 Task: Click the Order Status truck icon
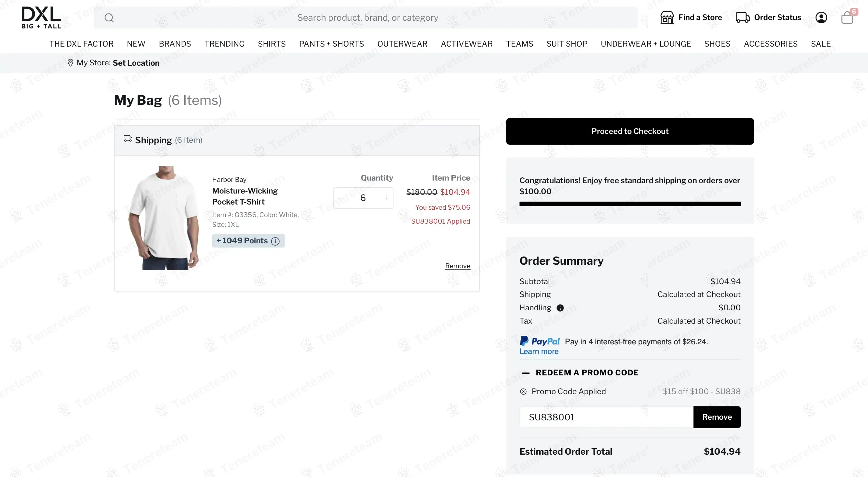pos(743,17)
